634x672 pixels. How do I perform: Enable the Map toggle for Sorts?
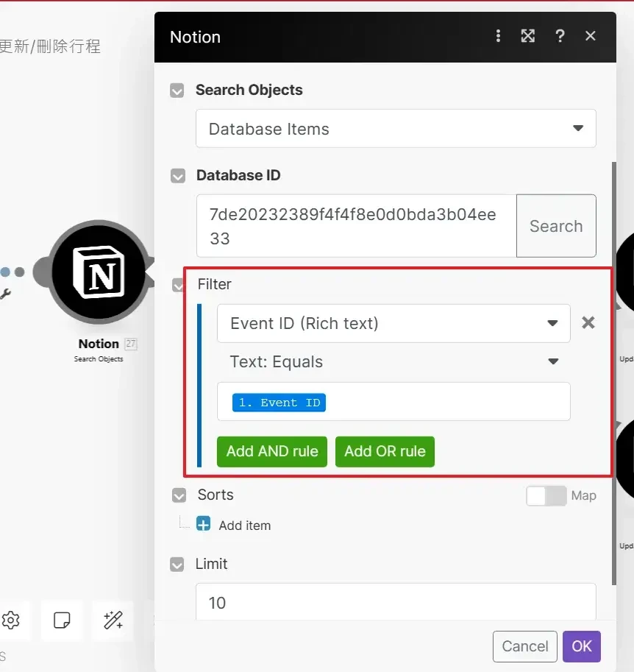[546, 496]
